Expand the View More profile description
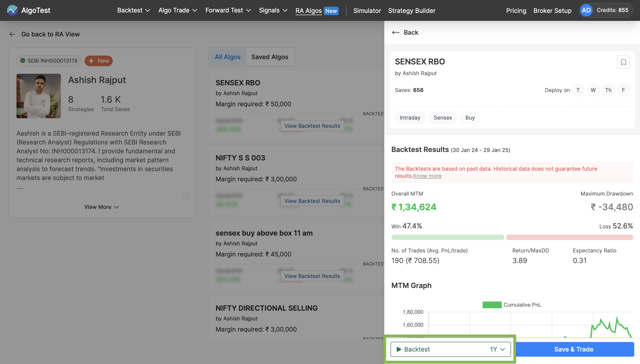Screen dimensions: 640x364 [102, 207]
